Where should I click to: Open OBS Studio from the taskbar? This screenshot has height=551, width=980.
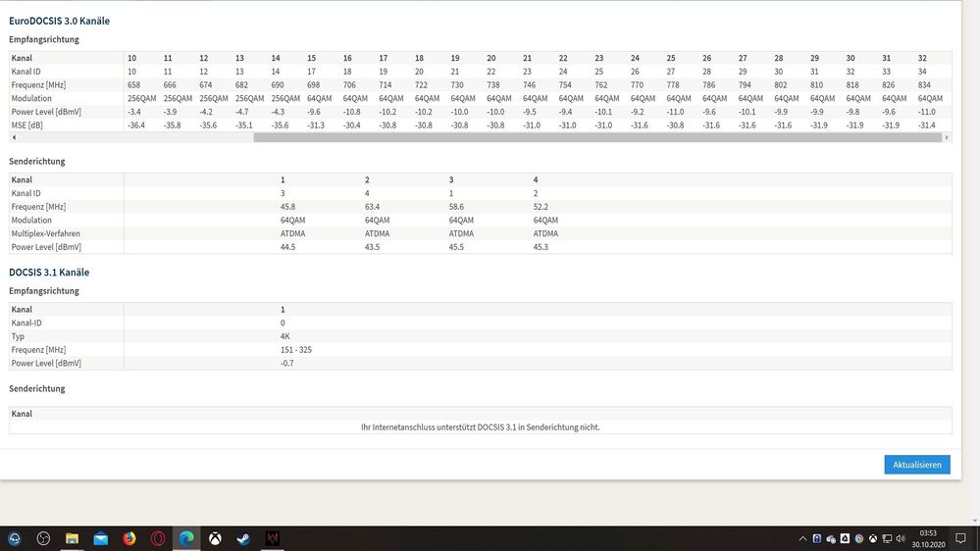[43, 538]
